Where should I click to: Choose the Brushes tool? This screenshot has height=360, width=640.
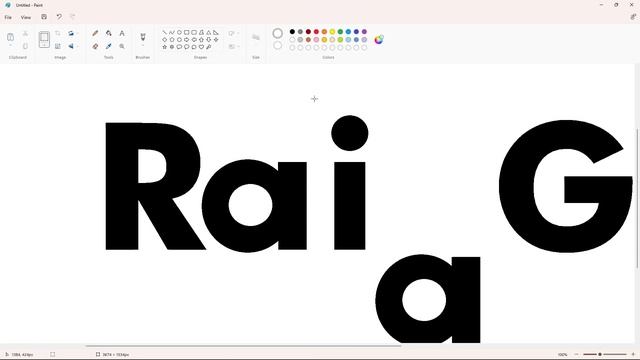point(143,37)
